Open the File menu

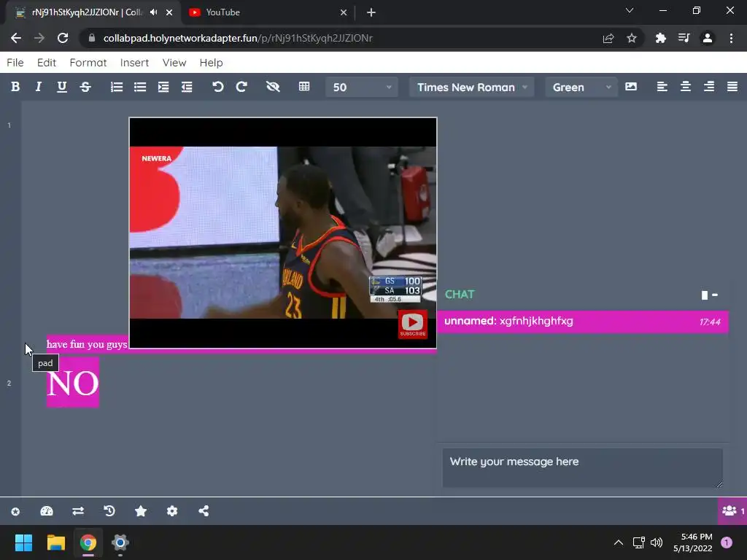point(15,63)
